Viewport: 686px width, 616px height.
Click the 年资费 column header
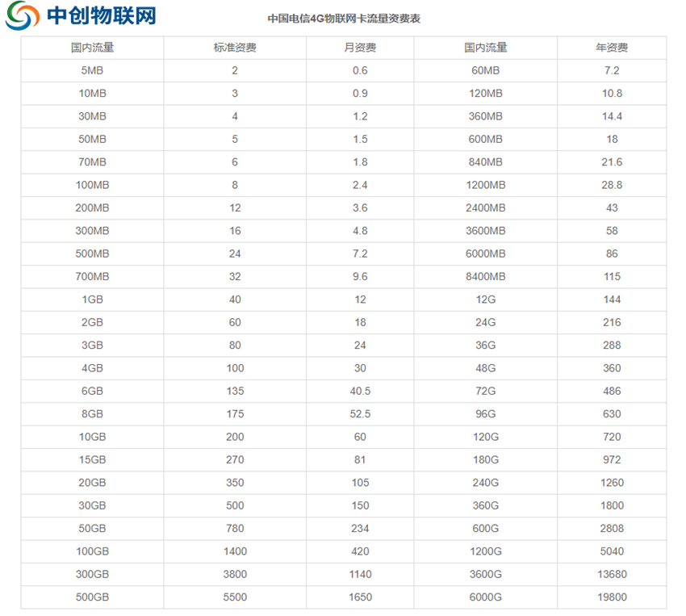(x=612, y=48)
